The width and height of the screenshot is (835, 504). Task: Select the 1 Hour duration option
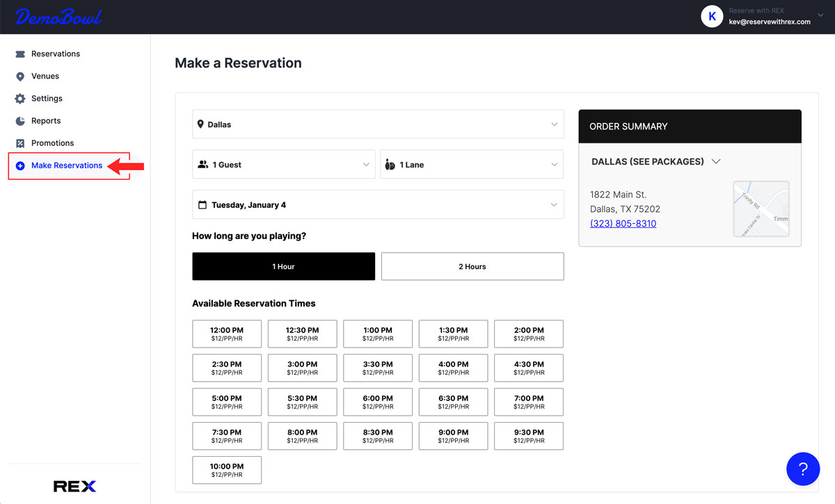283,266
